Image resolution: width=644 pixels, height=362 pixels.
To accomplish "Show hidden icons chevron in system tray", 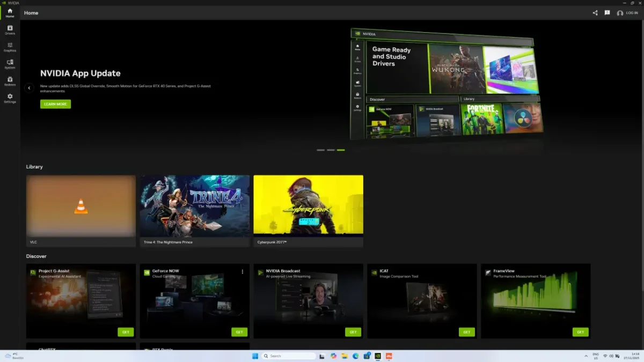I will [586, 356].
